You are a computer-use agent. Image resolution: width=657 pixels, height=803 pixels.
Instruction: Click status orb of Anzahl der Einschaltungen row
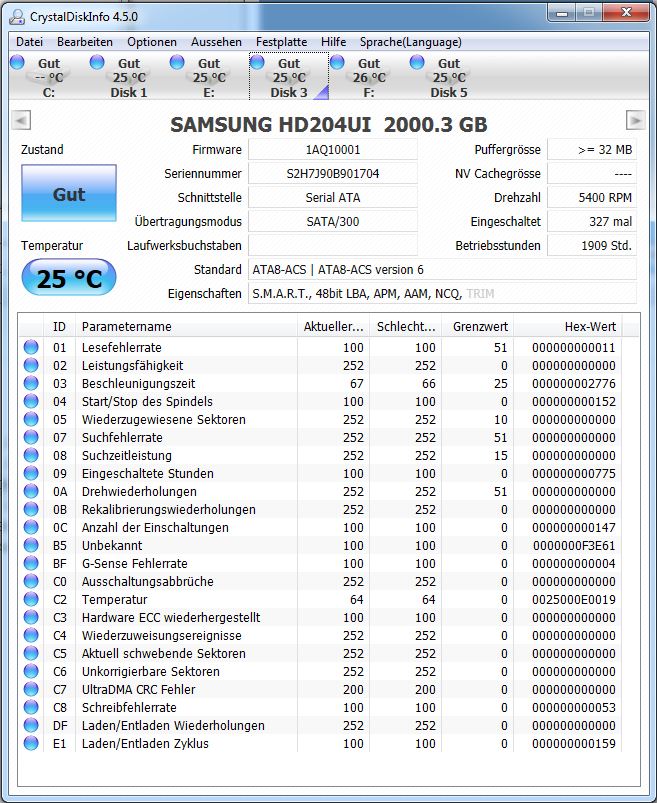[x=31, y=527]
